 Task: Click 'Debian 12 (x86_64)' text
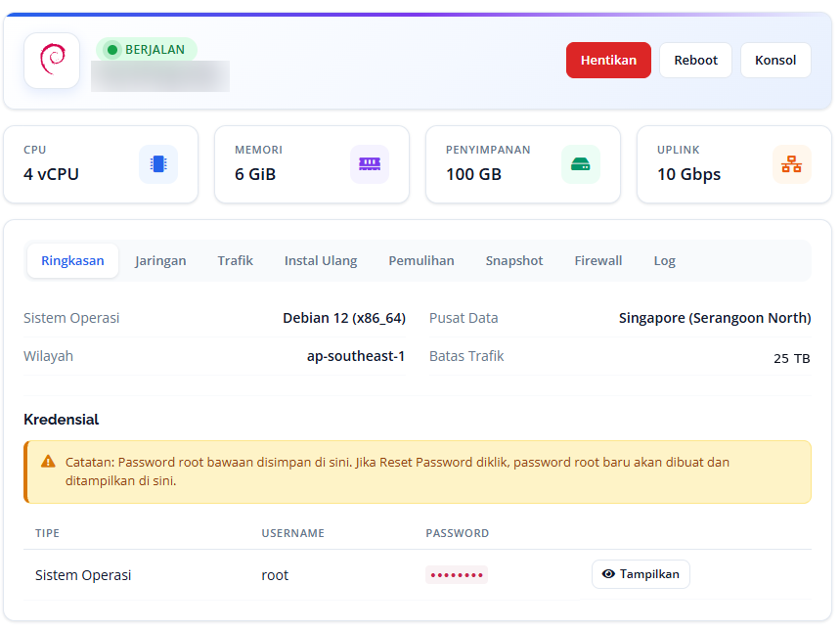tap(344, 318)
